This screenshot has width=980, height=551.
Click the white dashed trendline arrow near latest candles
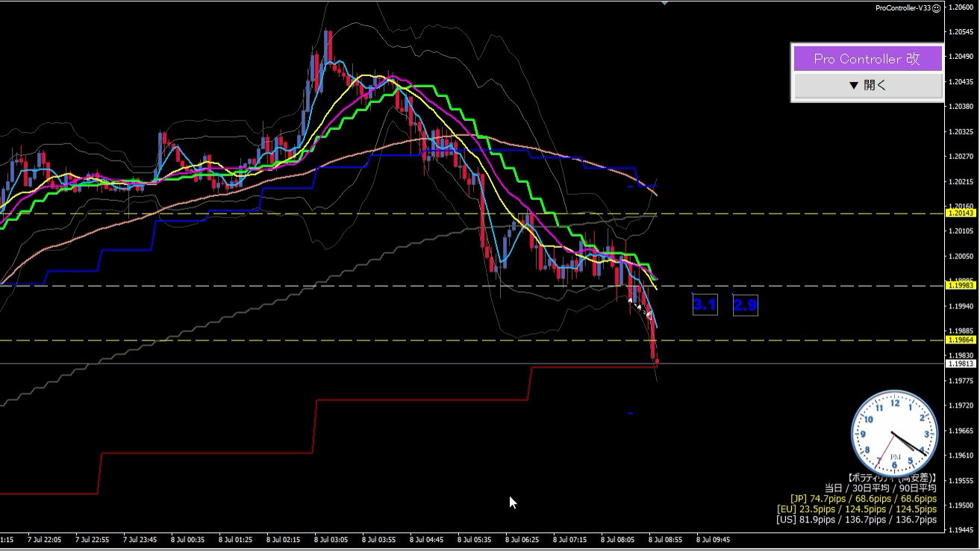tap(640, 308)
